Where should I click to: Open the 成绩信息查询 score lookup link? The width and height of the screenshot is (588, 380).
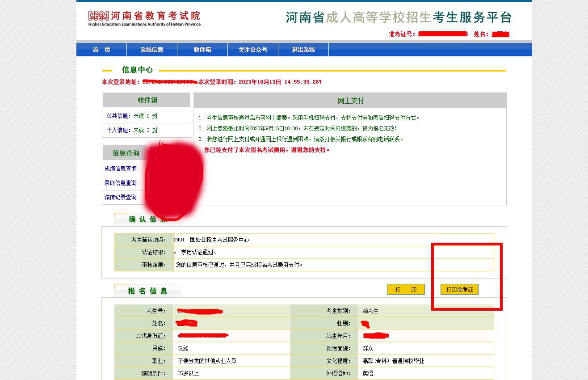121,169
